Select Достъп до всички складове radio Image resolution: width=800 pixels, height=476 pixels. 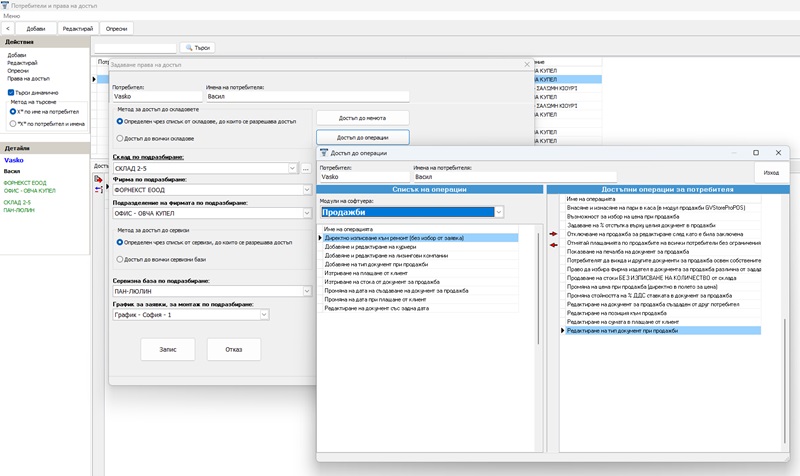(x=120, y=138)
